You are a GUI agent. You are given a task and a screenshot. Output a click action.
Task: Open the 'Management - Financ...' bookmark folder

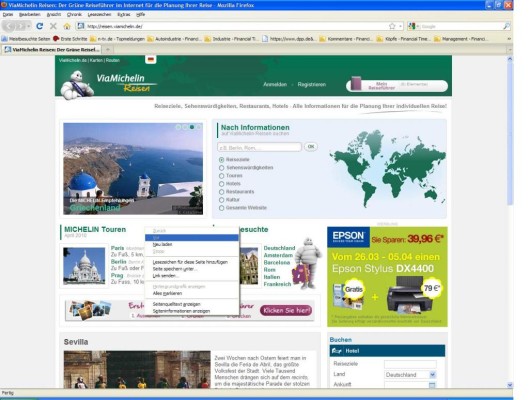461,39
